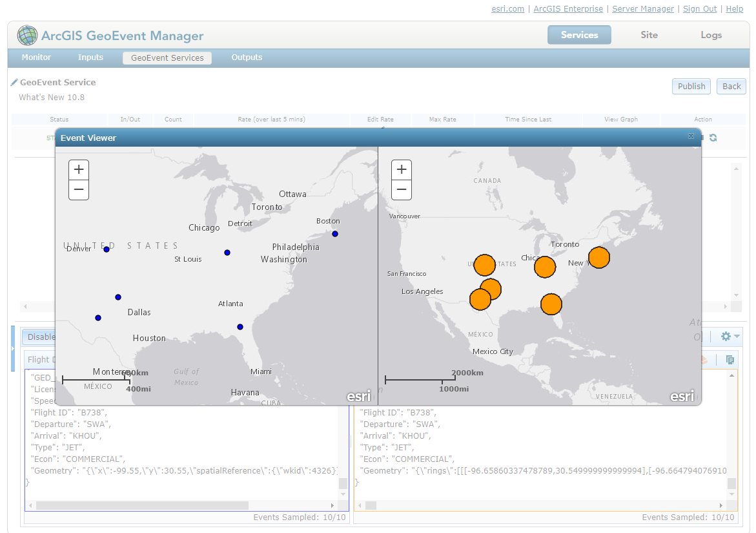Switch to the Site section
756x533 pixels.
point(649,35)
